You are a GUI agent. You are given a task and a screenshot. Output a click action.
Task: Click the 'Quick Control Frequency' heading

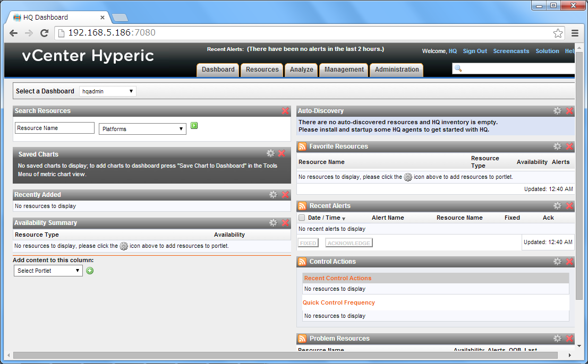339,302
